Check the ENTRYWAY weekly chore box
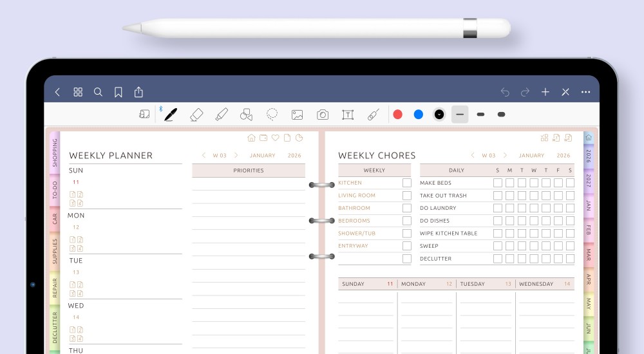The image size is (644, 354). [406, 246]
